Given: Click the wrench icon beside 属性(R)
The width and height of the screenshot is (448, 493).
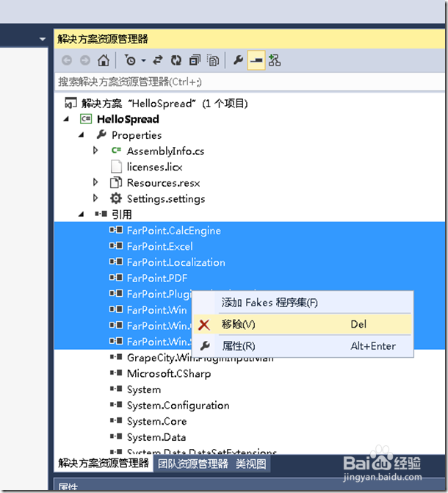Looking at the screenshot, I should click(x=205, y=346).
